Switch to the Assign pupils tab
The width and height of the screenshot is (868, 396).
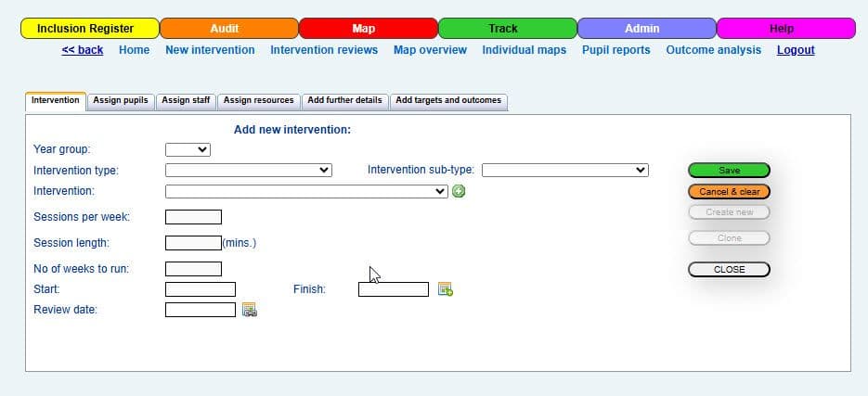[121, 101]
